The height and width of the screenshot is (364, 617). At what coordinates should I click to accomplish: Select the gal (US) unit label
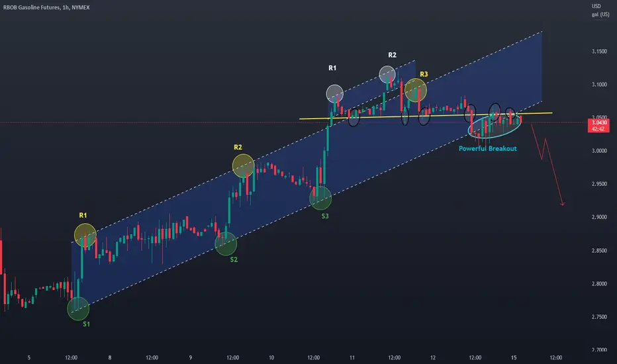click(x=600, y=15)
